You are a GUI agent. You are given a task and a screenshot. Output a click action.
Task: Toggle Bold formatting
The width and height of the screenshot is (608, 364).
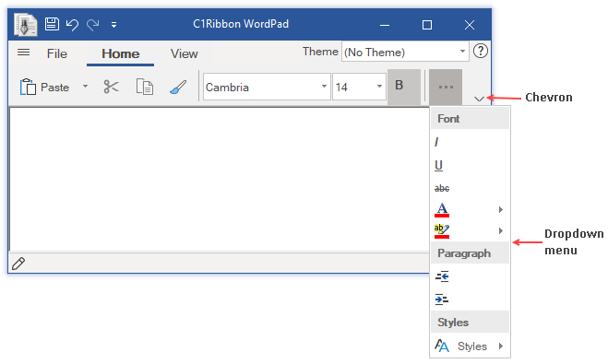[x=404, y=87]
